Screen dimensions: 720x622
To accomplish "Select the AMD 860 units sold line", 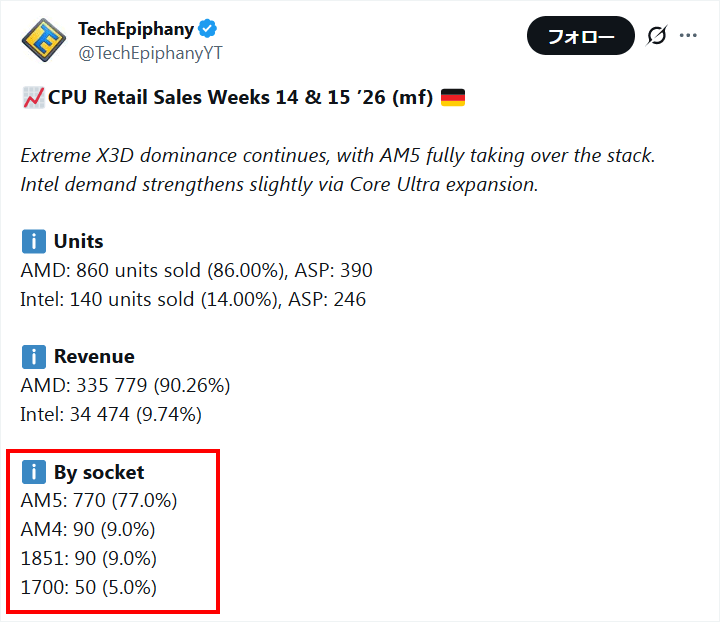I will click(x=196, y=271).
